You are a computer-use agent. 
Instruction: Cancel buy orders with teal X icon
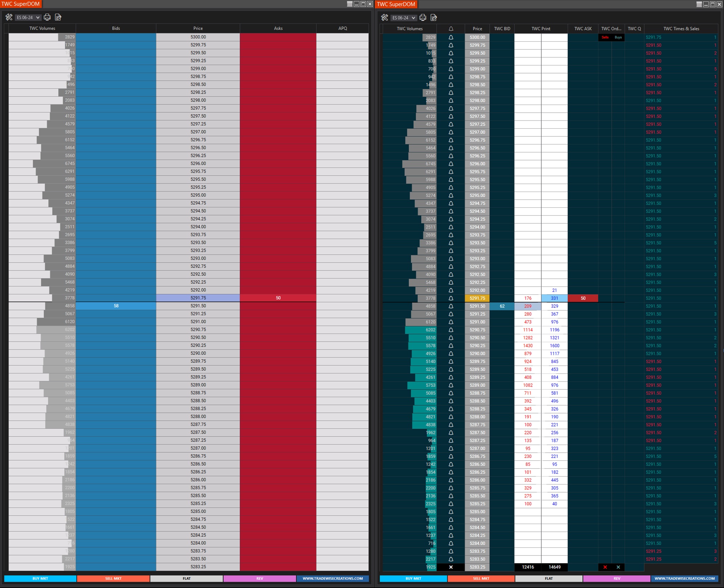pos(618,567)
